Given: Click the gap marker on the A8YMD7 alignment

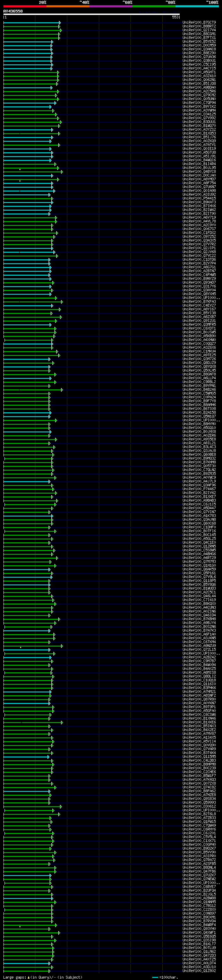Looking at the screenshot, I should (20, 181).
